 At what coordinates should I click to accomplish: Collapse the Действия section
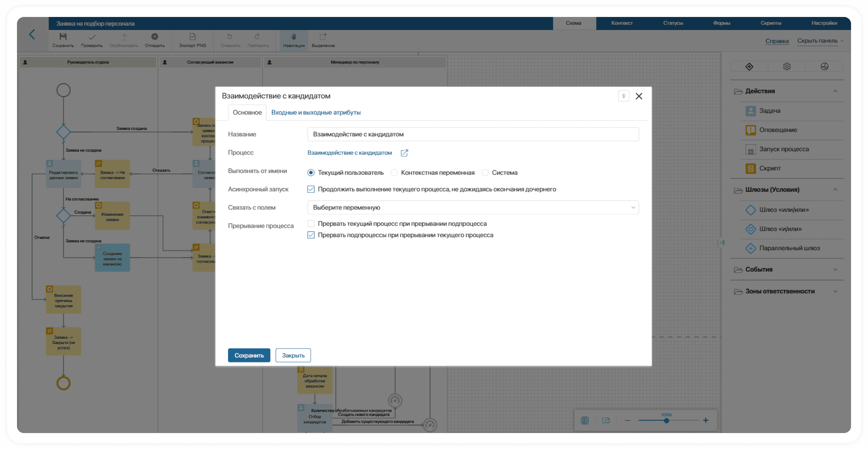835,91
